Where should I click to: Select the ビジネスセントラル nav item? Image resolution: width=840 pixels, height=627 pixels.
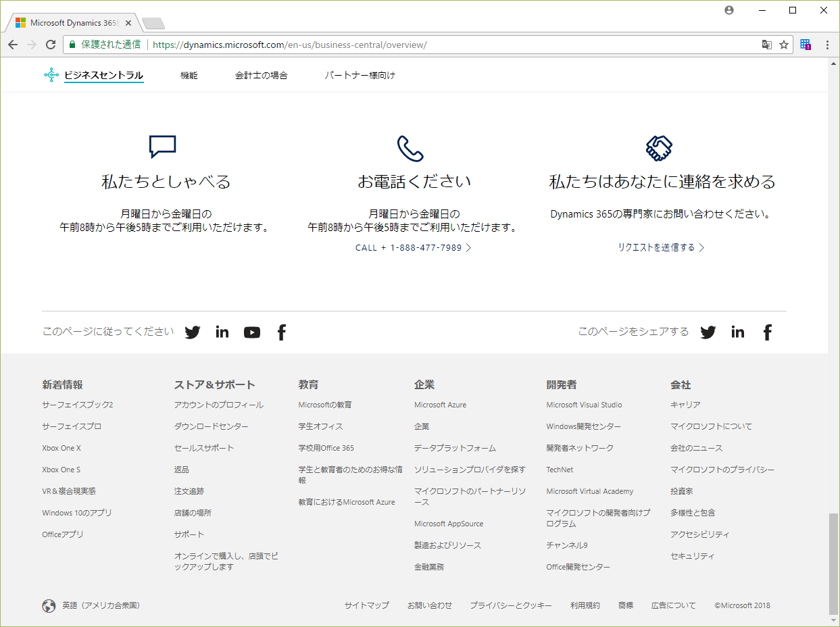pos(103,76)
